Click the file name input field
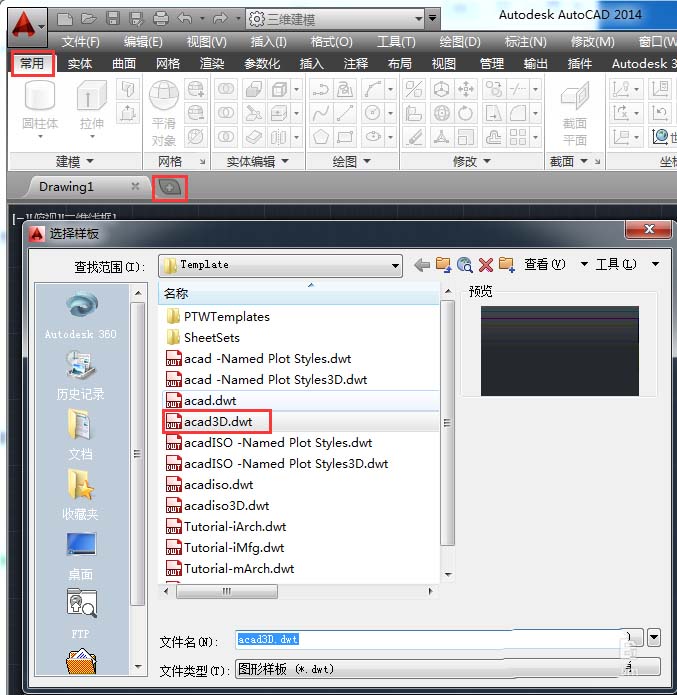 tap(428, 639)
